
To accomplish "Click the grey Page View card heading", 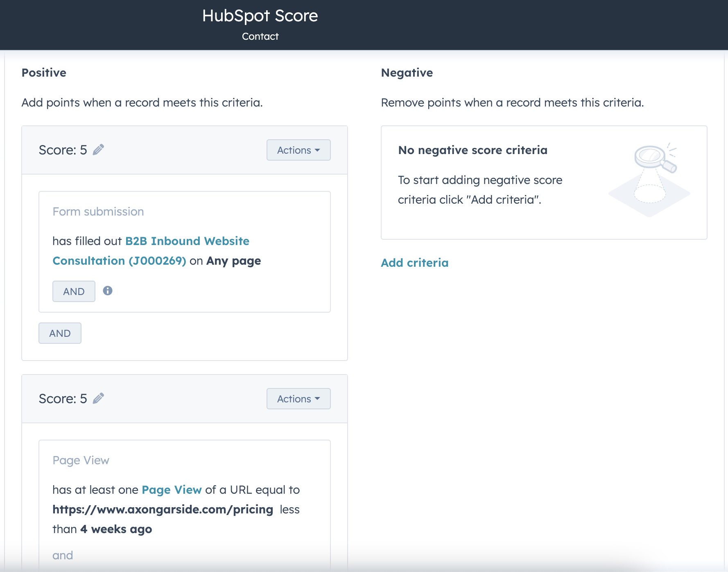I will (x=81, y=460).
